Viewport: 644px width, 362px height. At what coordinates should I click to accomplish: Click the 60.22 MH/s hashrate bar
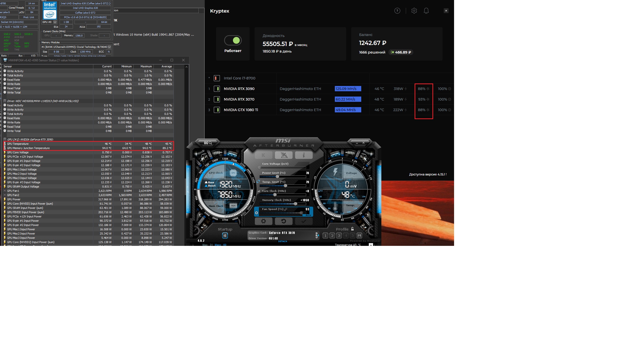[348, 99]
